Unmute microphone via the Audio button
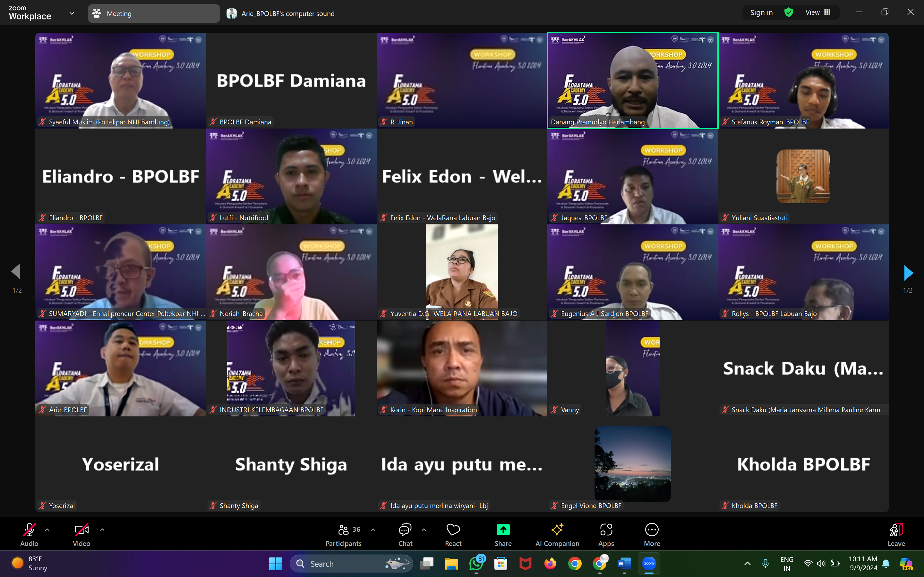The width and height of the screenshot is (924, 577). tap(29, 534)
